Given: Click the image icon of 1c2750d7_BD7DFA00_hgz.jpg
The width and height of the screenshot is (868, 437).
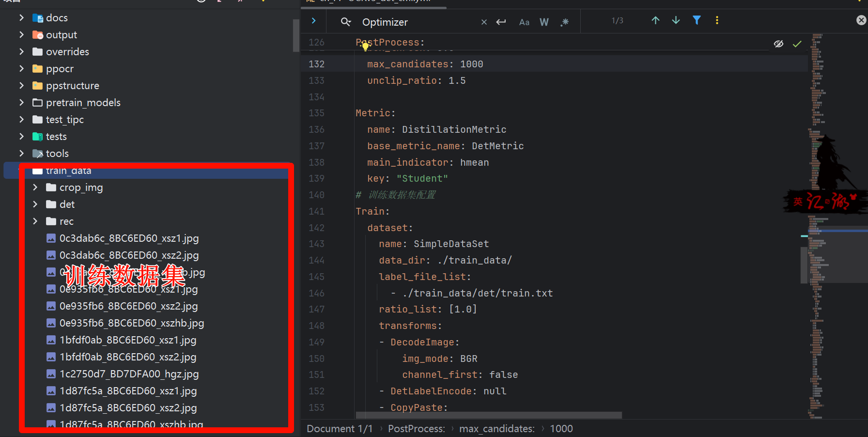Looking at the screenshot, I should pyautogui.click(x=51, y=374).
